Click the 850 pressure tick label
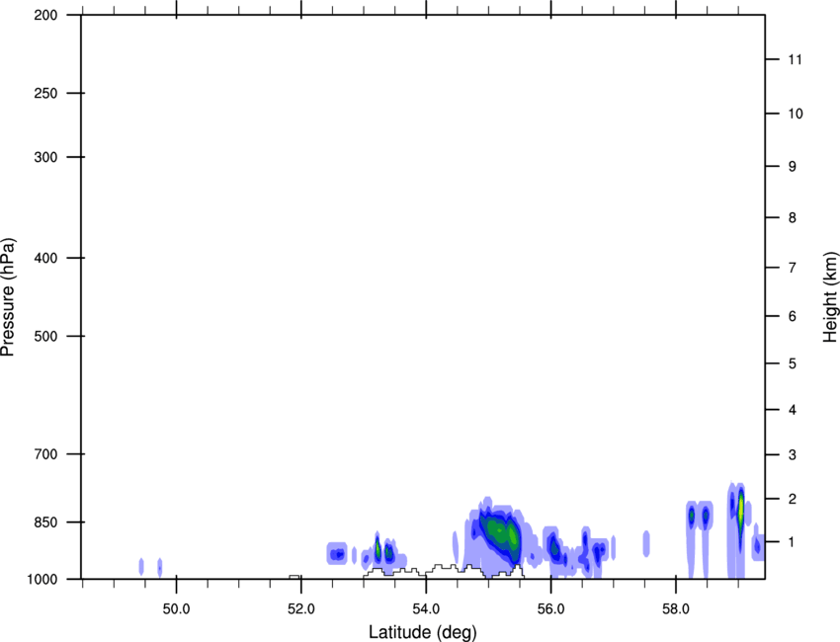 (x=45, y=522)
